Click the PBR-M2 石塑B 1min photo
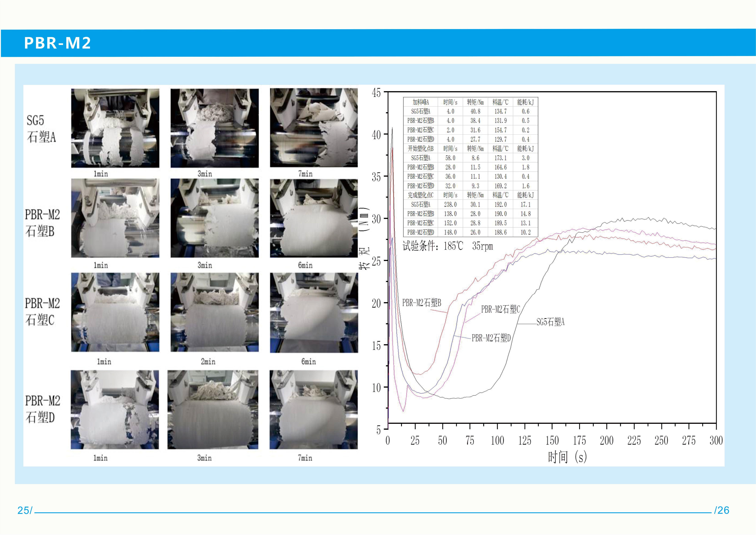The image size is (756, 535). (115, 218)
